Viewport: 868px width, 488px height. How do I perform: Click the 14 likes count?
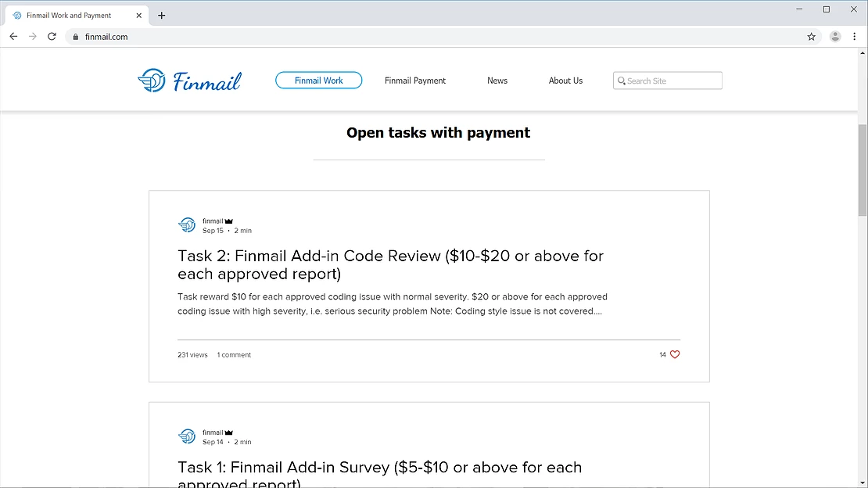tap(662, 355)
